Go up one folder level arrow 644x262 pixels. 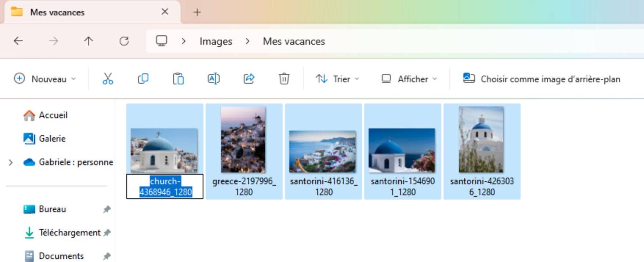88,41
